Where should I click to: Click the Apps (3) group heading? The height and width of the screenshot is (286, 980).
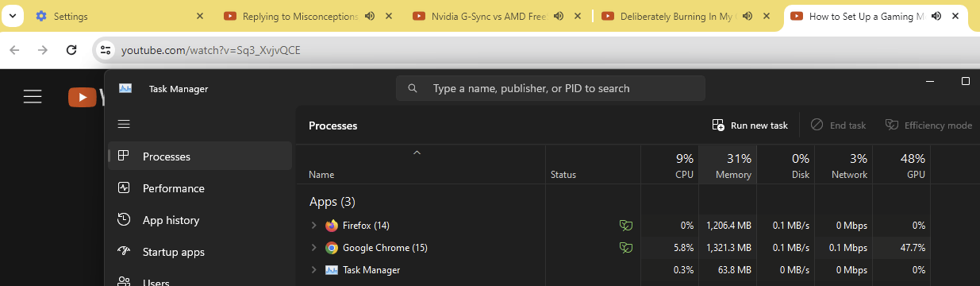tap(332, 202)
